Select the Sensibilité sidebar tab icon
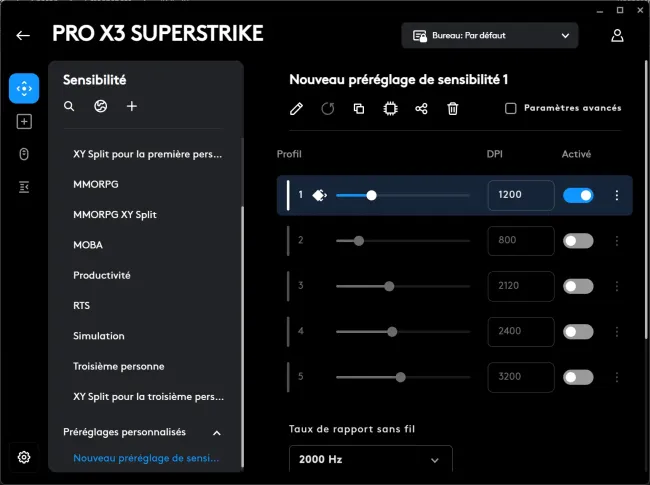This screenshot has width=650, height=485. (x=24, y=88)
